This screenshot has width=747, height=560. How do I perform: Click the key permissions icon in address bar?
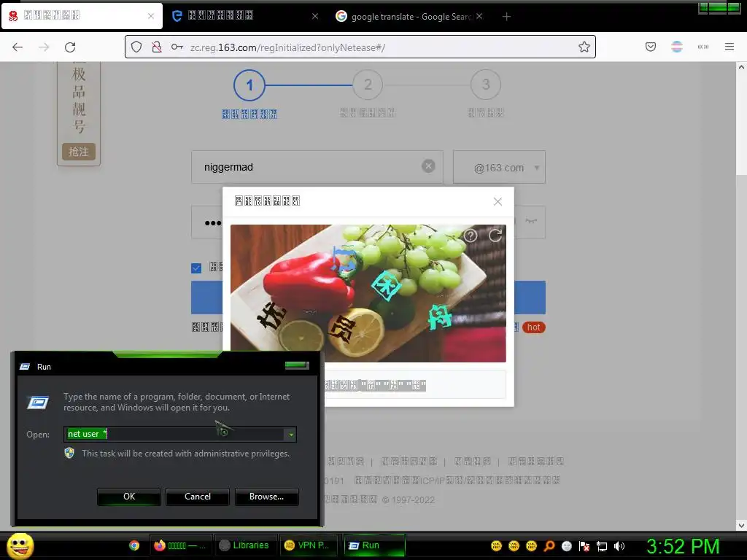177,47
